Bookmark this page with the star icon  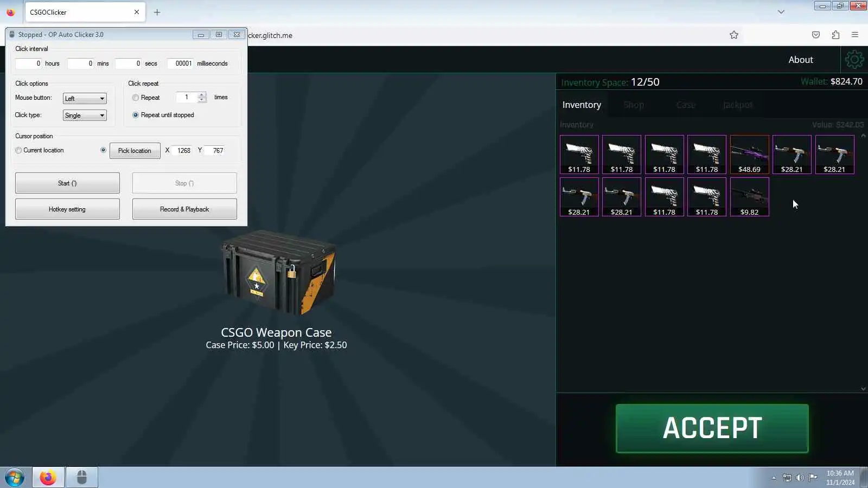pyautogui.click(x=734, y=35)
